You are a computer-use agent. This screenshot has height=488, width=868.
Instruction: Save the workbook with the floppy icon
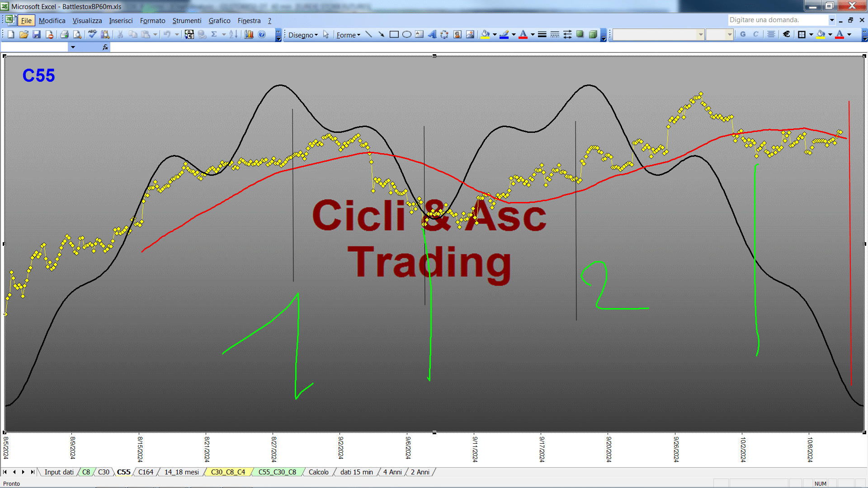pos(37,34)
